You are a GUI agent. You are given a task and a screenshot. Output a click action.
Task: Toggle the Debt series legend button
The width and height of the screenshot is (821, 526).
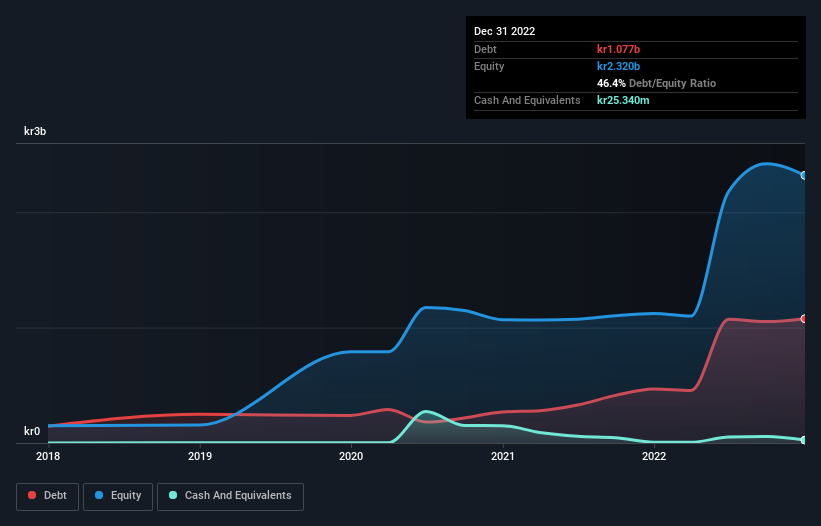pos(47,496)
